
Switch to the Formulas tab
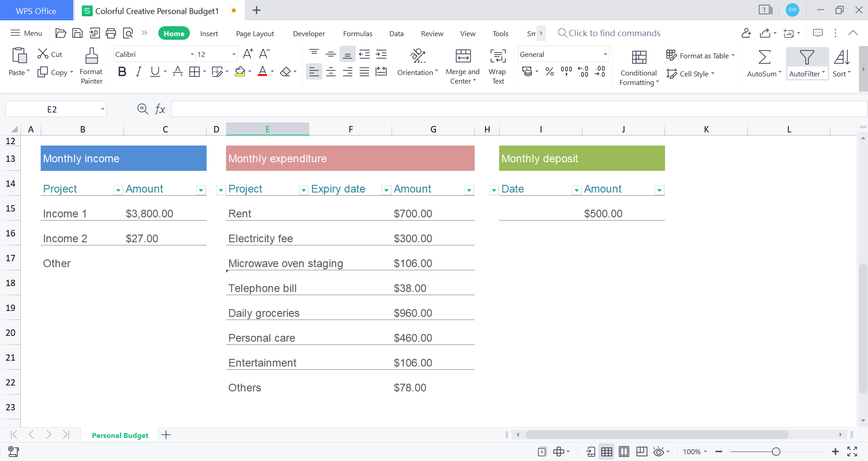point(358,33)
